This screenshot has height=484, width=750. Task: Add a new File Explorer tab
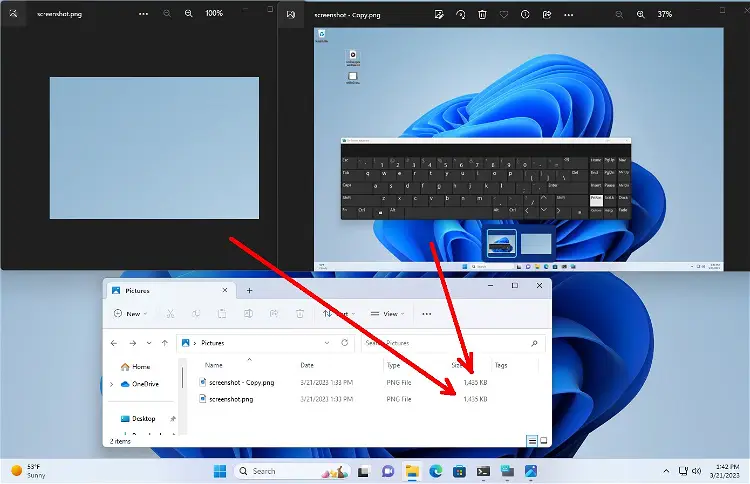249,290
